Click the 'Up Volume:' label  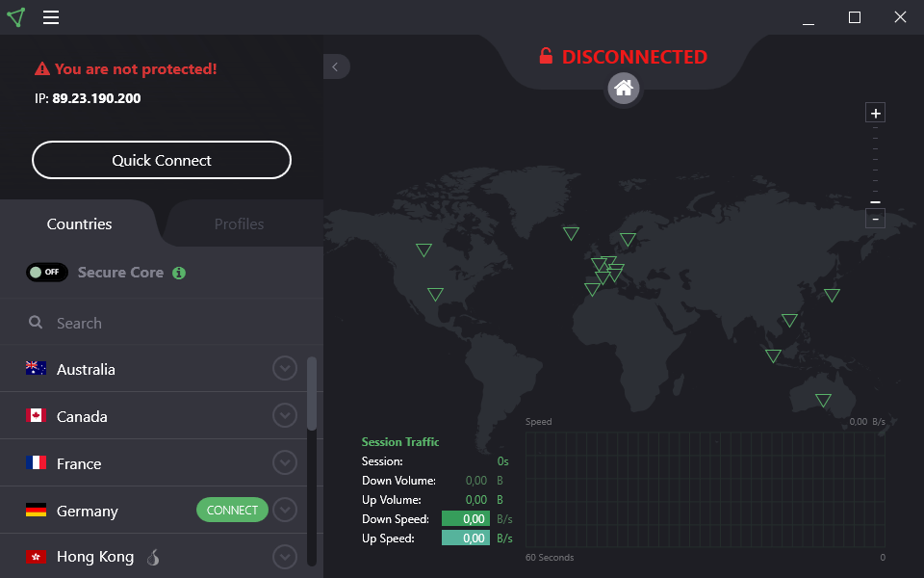click(392, 500)
